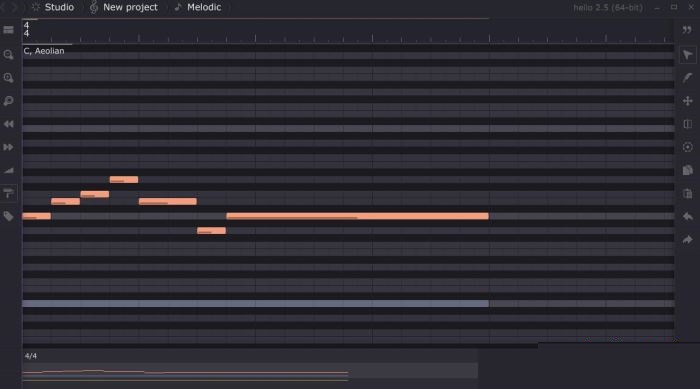The width and height of the screenshot is (700, 389).
Task: Click the zoom-to-fit magnifier icon
Action: 8,101
